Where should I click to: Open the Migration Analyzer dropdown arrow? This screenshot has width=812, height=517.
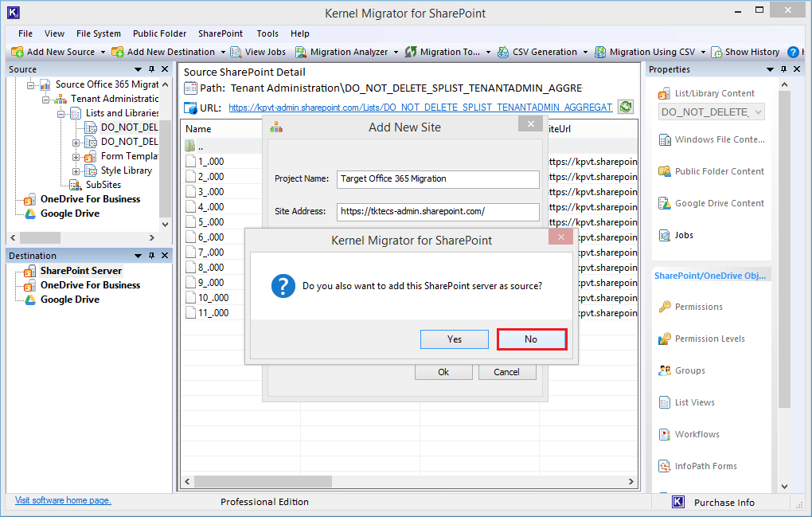pyautogui.click(x=396, y=53)
